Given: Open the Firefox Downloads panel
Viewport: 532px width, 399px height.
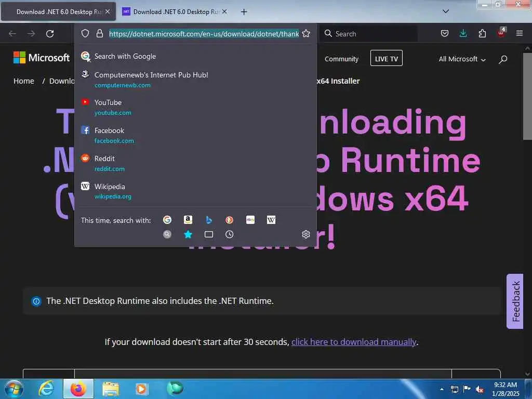Looking at the screenshot, I should pos(463,33).
